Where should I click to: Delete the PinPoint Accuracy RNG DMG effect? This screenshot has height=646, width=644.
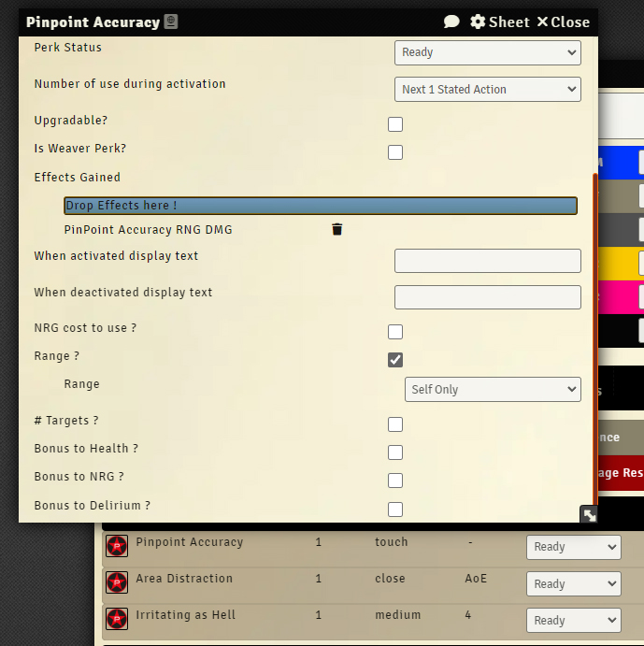337,229
